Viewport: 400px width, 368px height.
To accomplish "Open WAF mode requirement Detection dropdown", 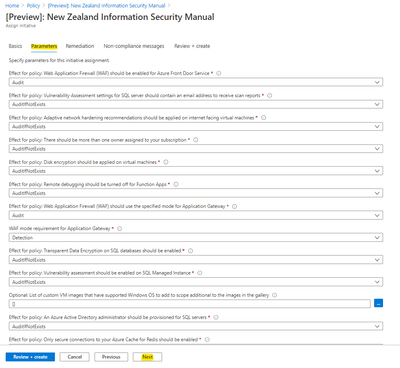I will pyautogui.click(x=196, y=238).
